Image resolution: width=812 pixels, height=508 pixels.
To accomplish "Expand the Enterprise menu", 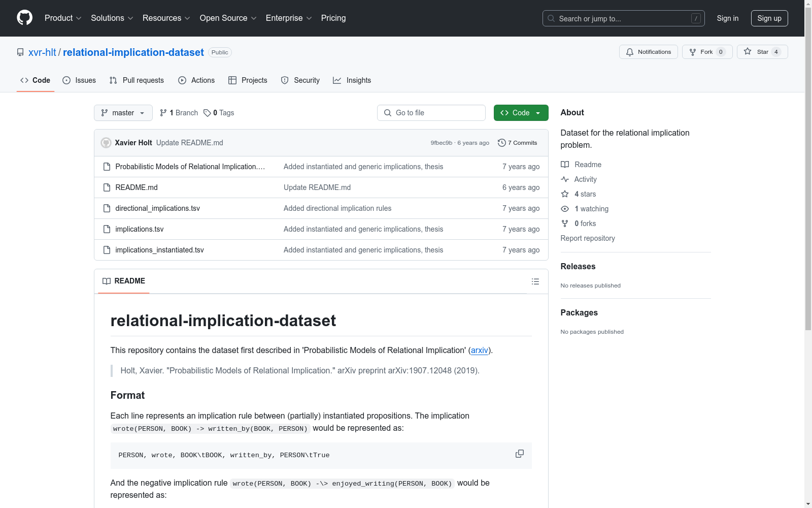I will coord(289,18).
